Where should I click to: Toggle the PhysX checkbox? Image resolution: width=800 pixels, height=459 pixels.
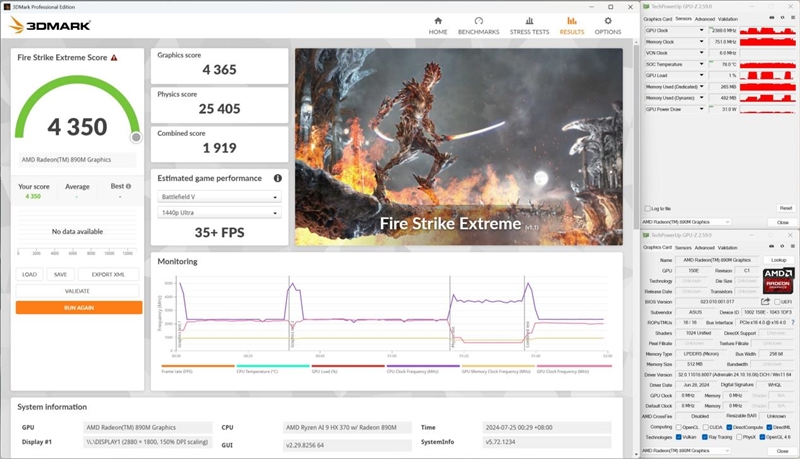click(x=739, y=437)
